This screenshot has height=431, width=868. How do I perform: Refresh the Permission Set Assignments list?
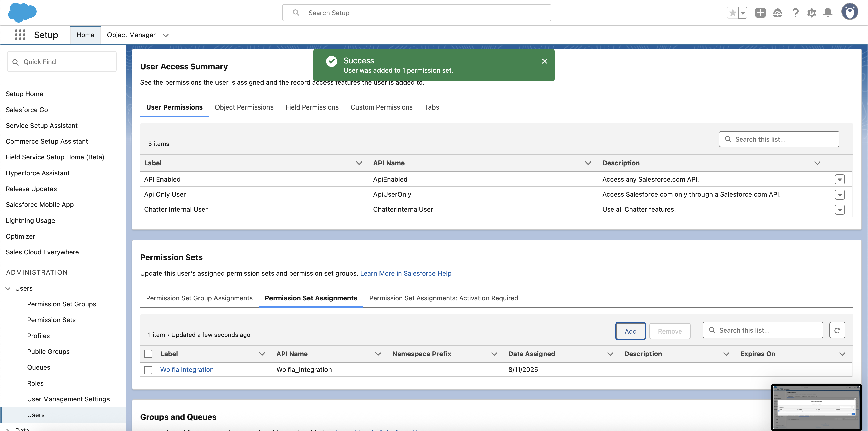pyautogui.click(x=837, y=330)
